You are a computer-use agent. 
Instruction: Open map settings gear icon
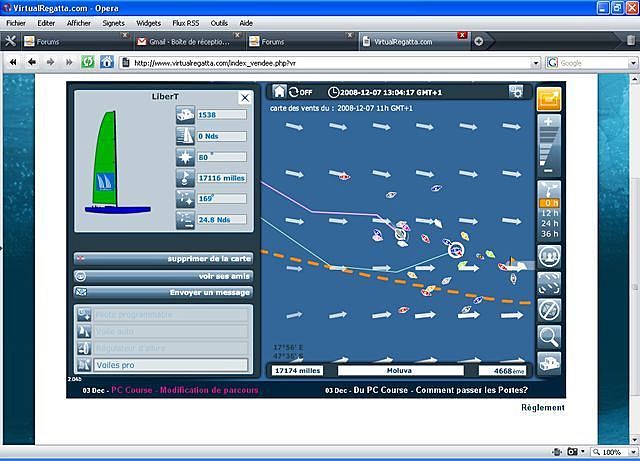point(516,91)
